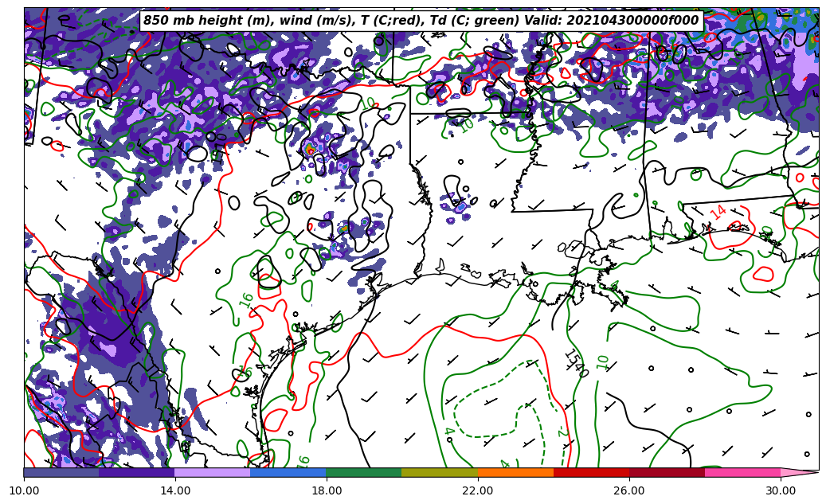Viewport: 826px width, 504px height.
Task: Click the 850 mb height map title text
Action: click(421, 21)
